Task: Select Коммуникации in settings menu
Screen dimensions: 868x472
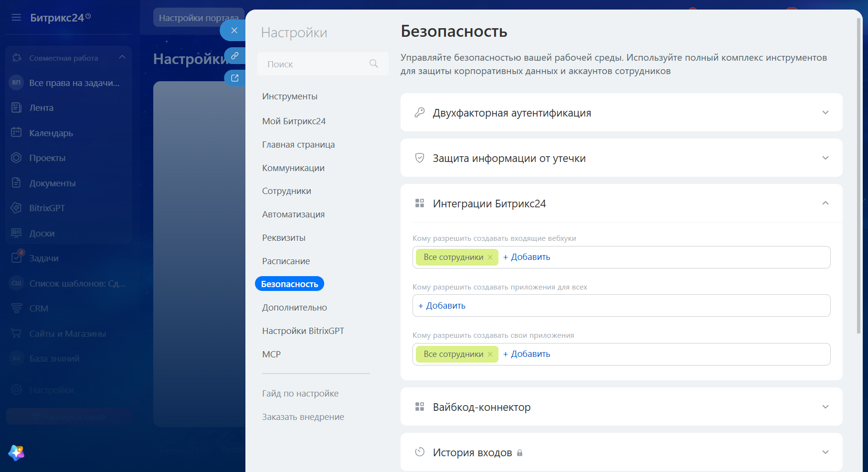Action: (x=293, y=168)
